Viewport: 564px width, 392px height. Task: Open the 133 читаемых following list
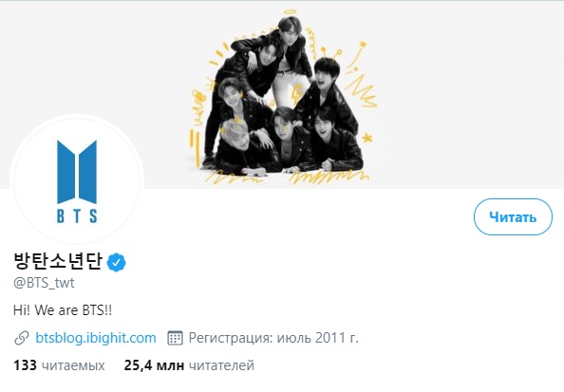[59, 365]
